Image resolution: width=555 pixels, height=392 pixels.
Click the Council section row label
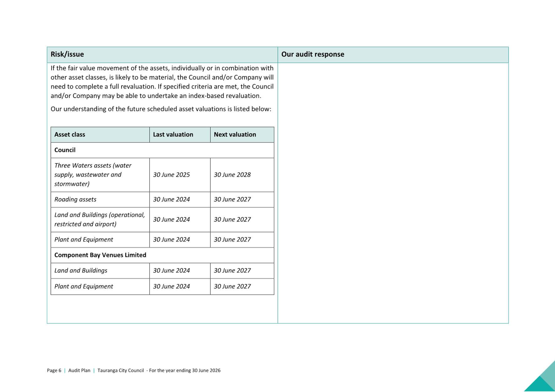(65, 150)
